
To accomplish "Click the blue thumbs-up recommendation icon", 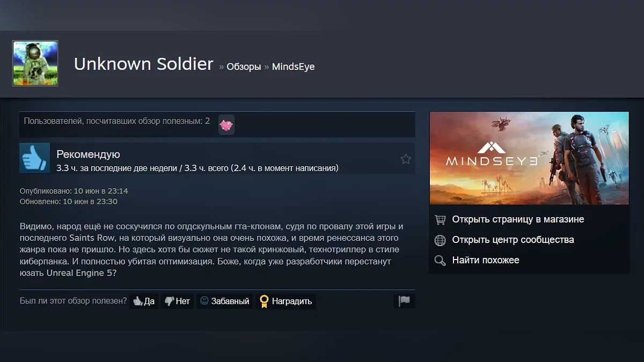I will tap(35, 158).
